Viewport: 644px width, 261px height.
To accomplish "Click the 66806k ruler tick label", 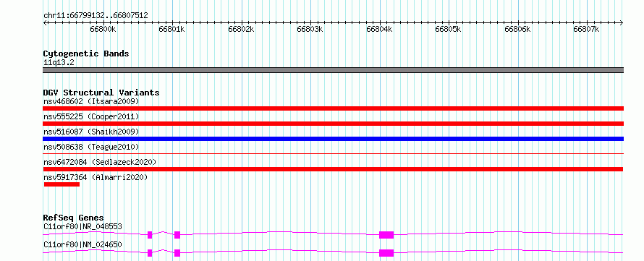I will point(517,29).
